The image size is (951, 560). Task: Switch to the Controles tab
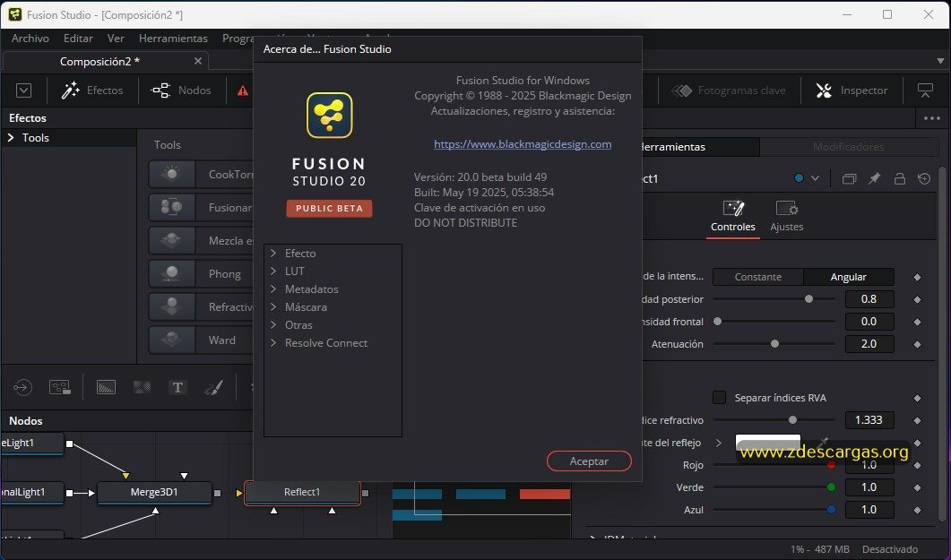[x=732, y=216]
